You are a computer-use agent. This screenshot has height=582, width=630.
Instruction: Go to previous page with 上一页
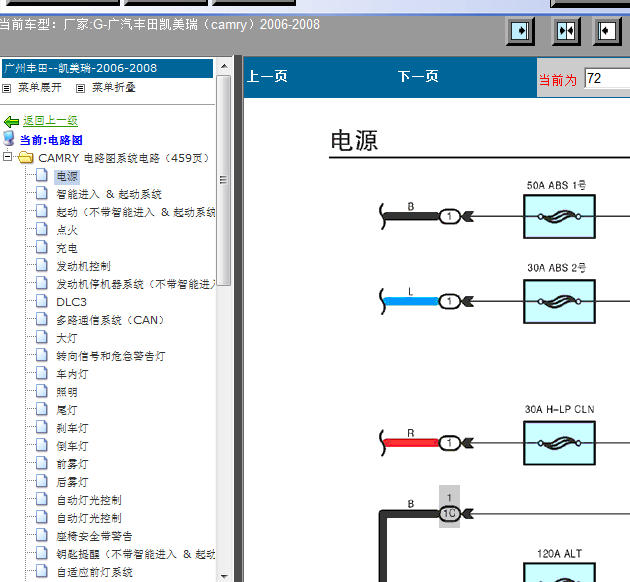point(267,76)
